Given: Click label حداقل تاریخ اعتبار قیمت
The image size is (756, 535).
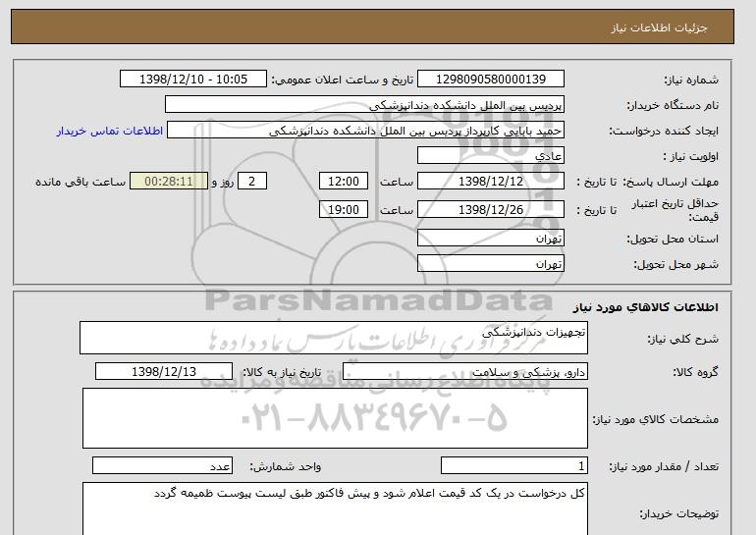Looking at the screenshot, I should pos(675,210).
